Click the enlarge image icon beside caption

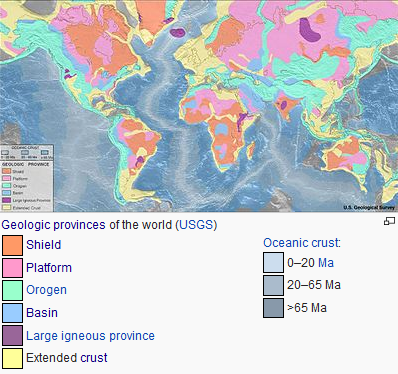point(389,221)
